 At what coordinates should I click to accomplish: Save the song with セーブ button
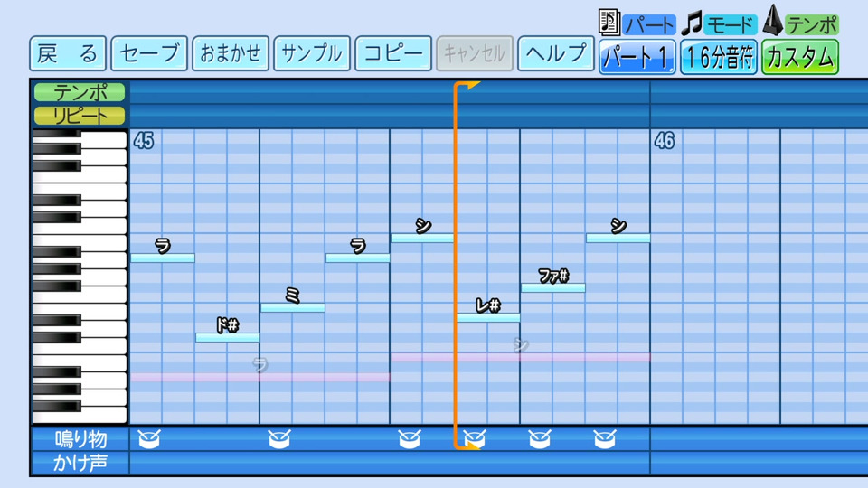(x=149, y=53)
